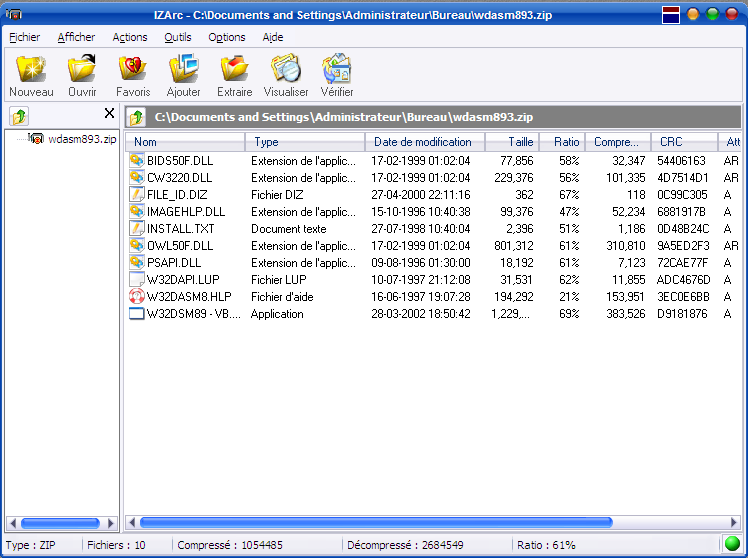Sort files by the Compre... column header
748x558 pixels.
(618, 142)
